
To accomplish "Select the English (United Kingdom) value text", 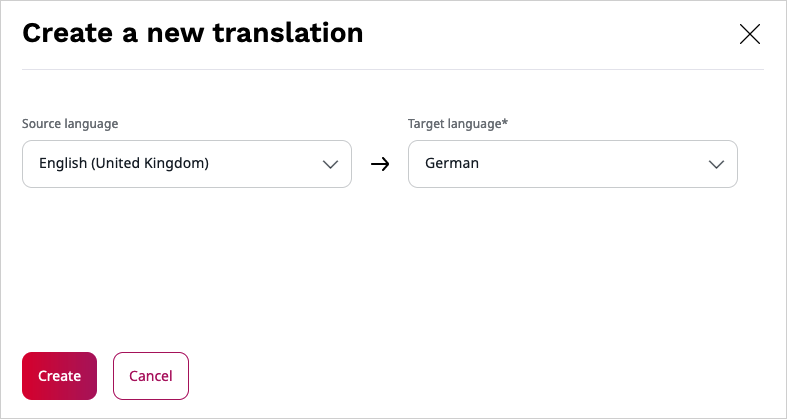I will 123,164.
